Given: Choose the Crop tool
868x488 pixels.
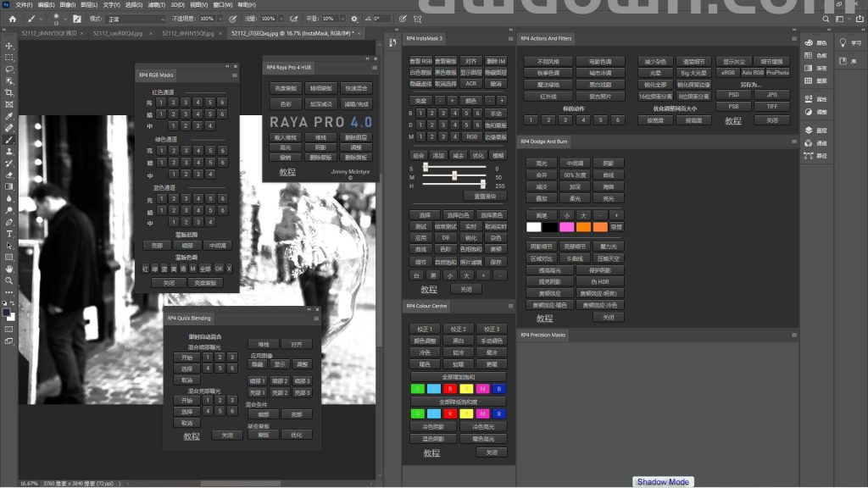Looking at the screenshot, I should pos(9,92).
